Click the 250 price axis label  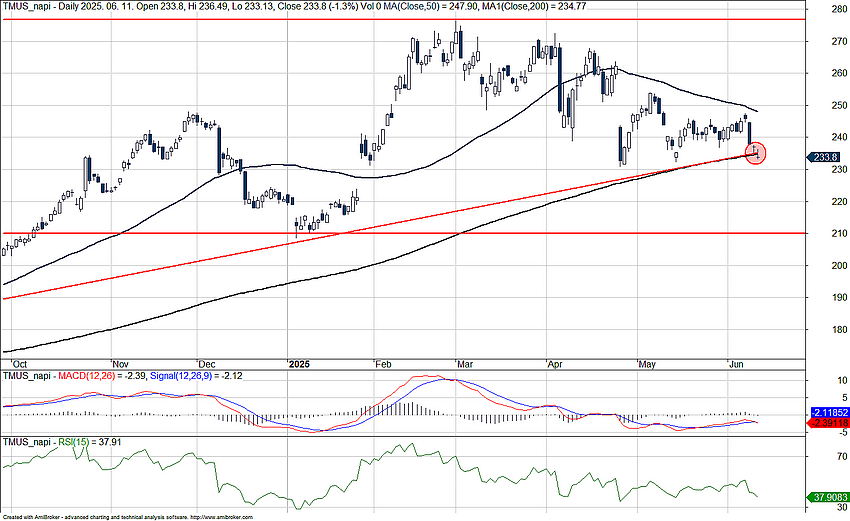pos(839,105)
